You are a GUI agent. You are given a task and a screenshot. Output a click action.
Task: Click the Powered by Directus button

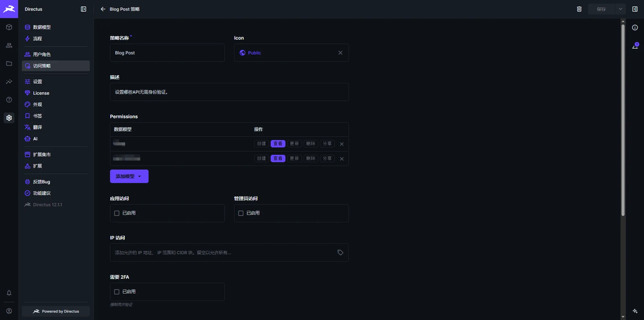[x=56, y=311]
